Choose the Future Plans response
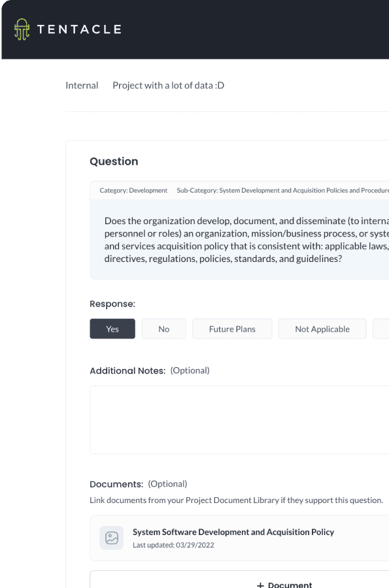This screenshot has width=389, height=588. (x=232, y=329)
